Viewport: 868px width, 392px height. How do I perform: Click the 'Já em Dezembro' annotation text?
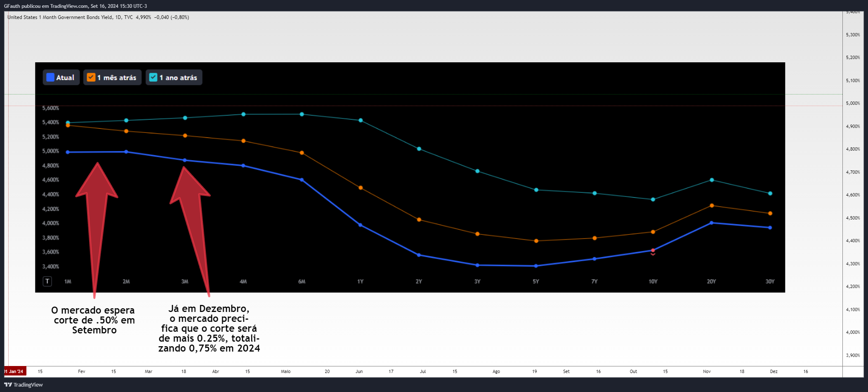pos(209,328)
